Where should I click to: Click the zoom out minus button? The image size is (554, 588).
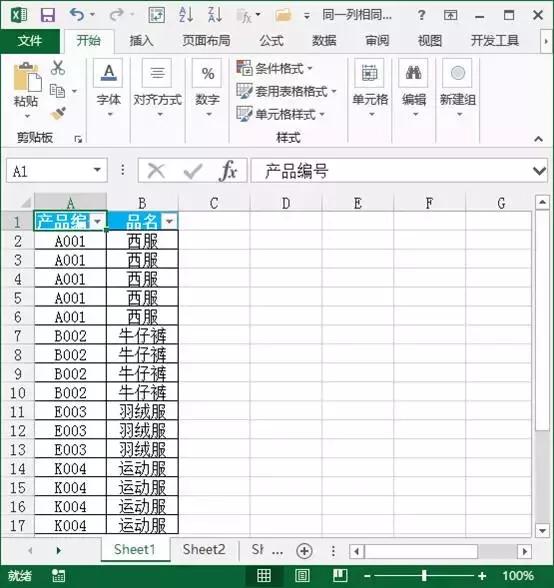367,576
